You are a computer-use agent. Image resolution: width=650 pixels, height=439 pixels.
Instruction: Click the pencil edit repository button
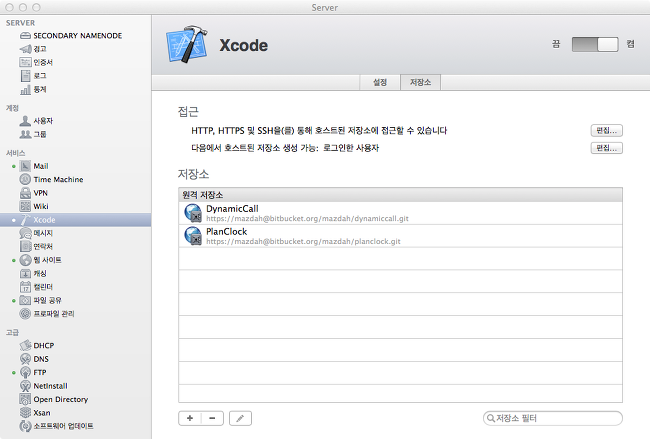pos(240,418)
